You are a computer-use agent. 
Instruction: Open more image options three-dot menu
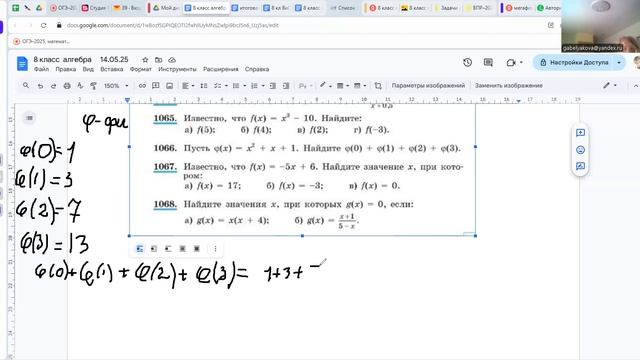point(216,249)
